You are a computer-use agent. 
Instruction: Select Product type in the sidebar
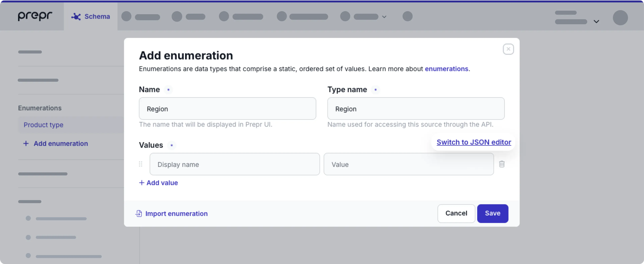(x=43, y=125)
